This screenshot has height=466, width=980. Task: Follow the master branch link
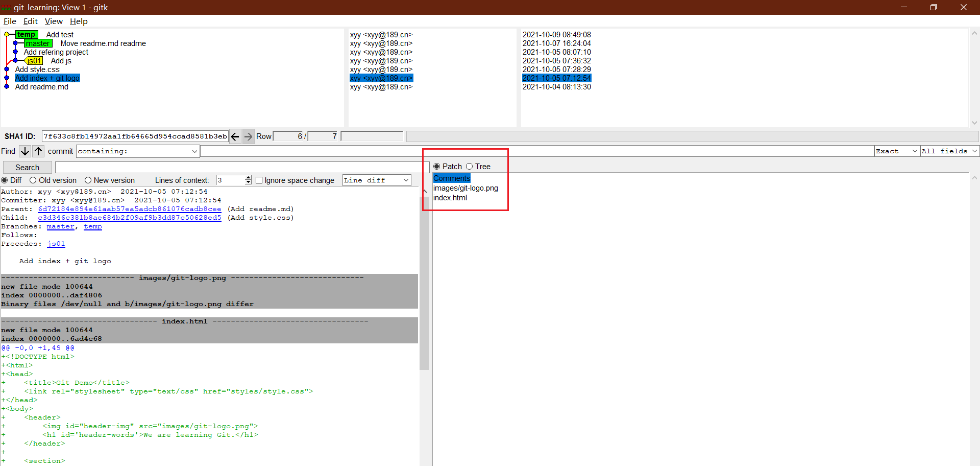pos(60,226)
